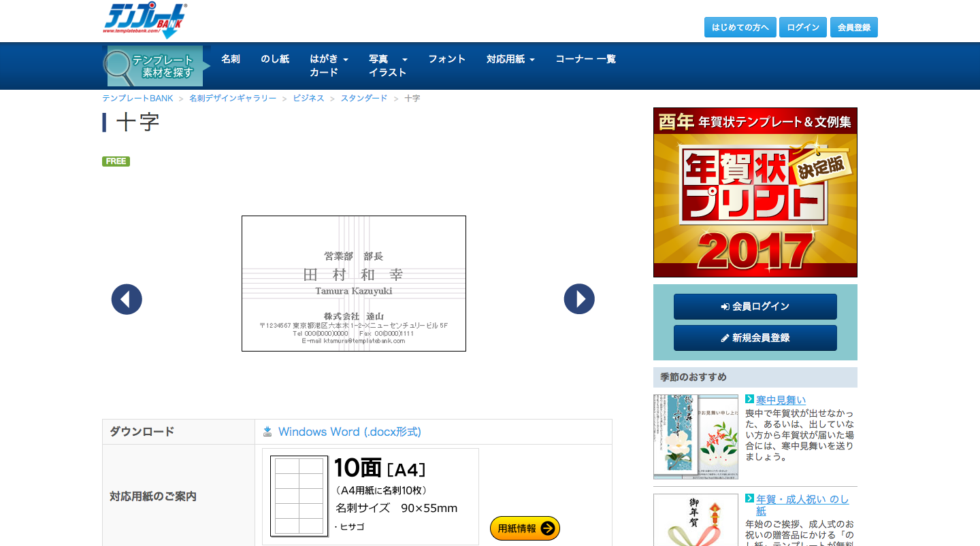Click the 10面 [A4] heading text
Screen dimensions: 980x546
click(380, 468)
